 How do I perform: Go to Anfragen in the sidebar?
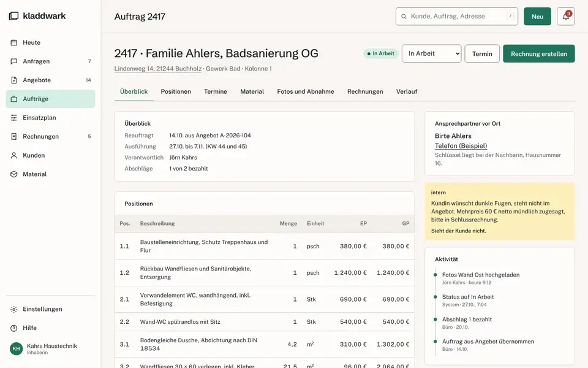[x=50, y=61]
